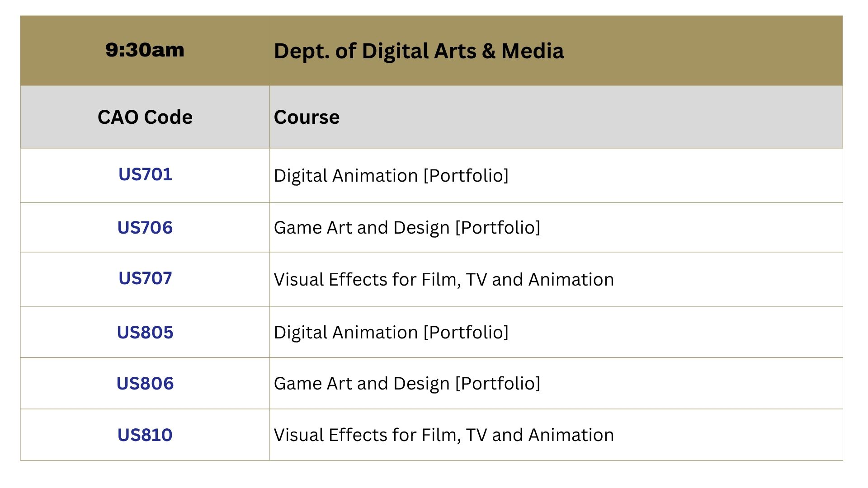The image size is (868, 488).
Task: Select the Dept. of Digital Arts & Media heading
Action: click(419, 51)
